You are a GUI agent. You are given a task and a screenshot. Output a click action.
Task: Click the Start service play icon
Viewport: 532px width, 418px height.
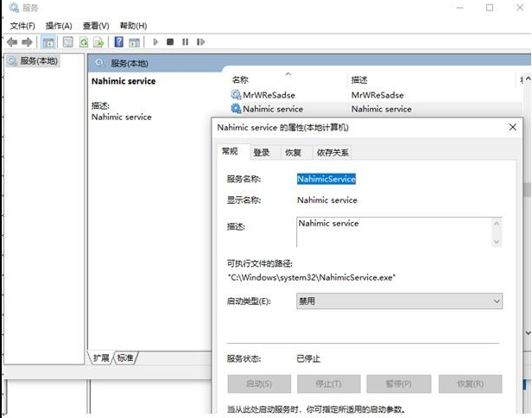click(155, 42)
